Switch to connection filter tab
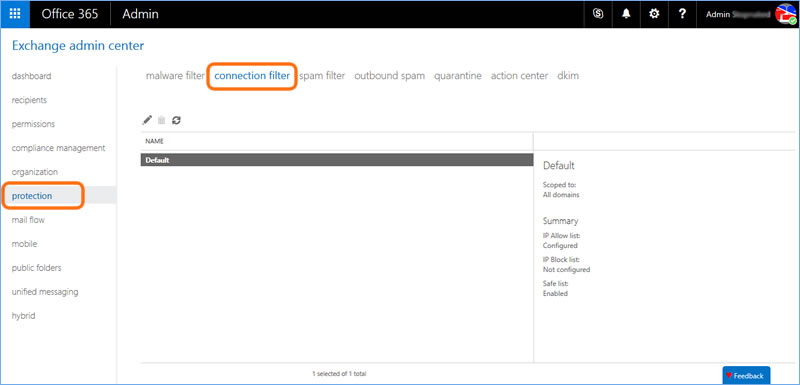800x385 pixels. point(252,76)
